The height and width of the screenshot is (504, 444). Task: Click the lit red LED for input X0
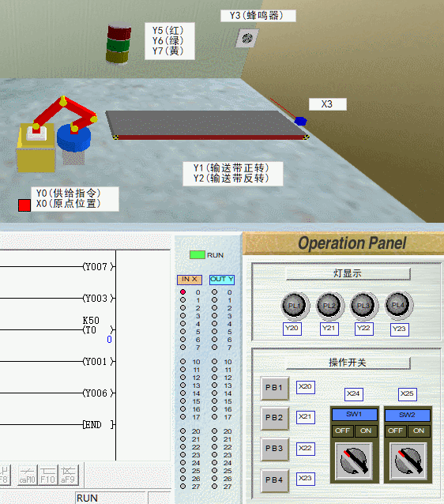coord(182,291)
